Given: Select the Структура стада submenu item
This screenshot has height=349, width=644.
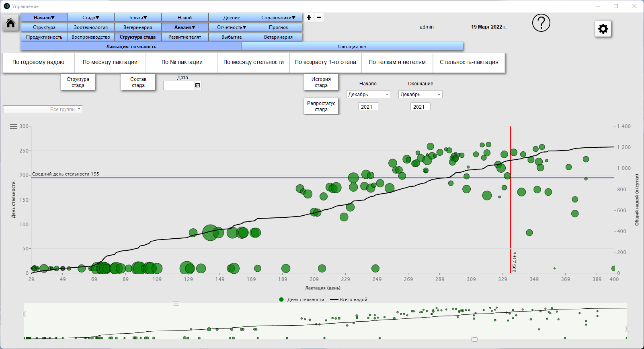Looking at the screenshot, I should (x=138, y=37).
